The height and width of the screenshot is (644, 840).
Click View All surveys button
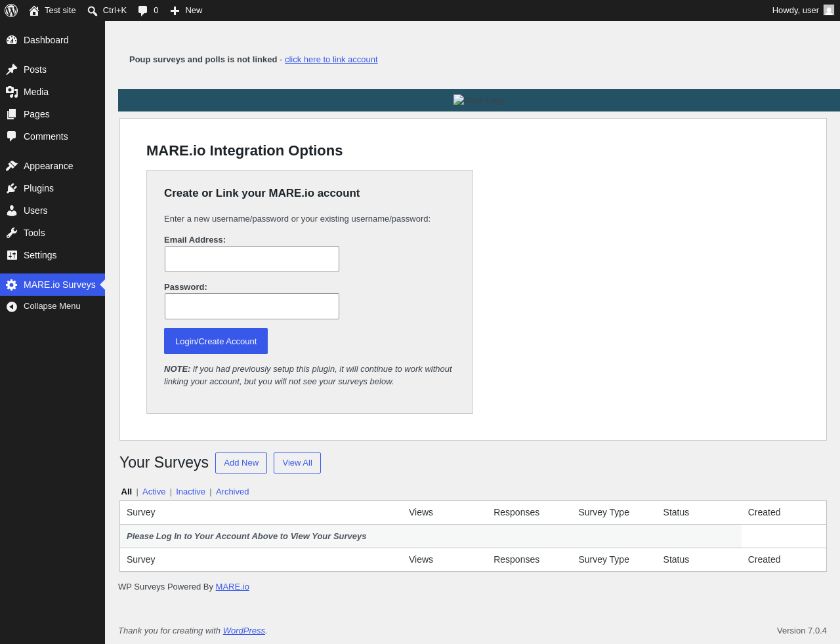coord(297,463)
